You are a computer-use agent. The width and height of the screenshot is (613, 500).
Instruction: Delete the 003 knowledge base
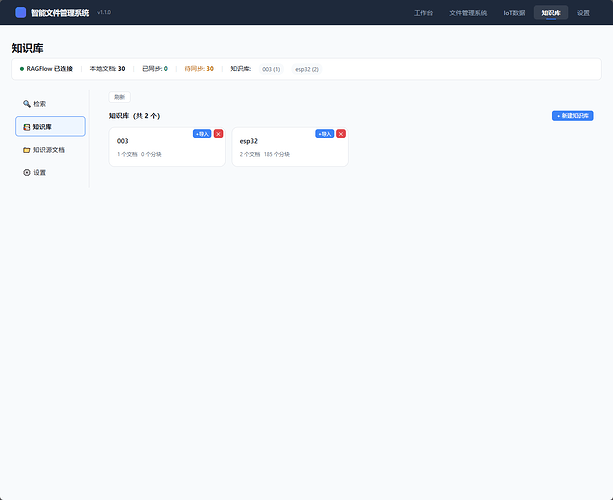219,134
